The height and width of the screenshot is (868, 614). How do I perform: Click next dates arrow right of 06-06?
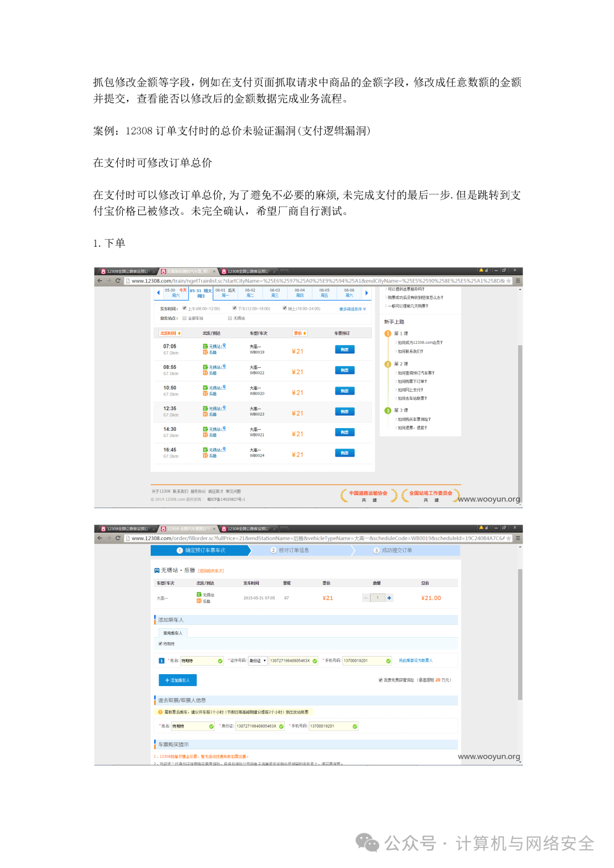[x=367, y=293]
